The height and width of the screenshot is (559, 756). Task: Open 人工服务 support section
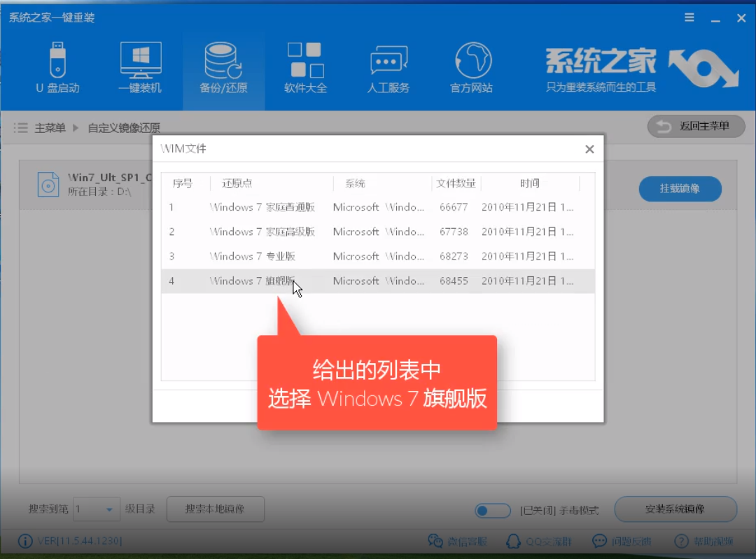[388, 66]
